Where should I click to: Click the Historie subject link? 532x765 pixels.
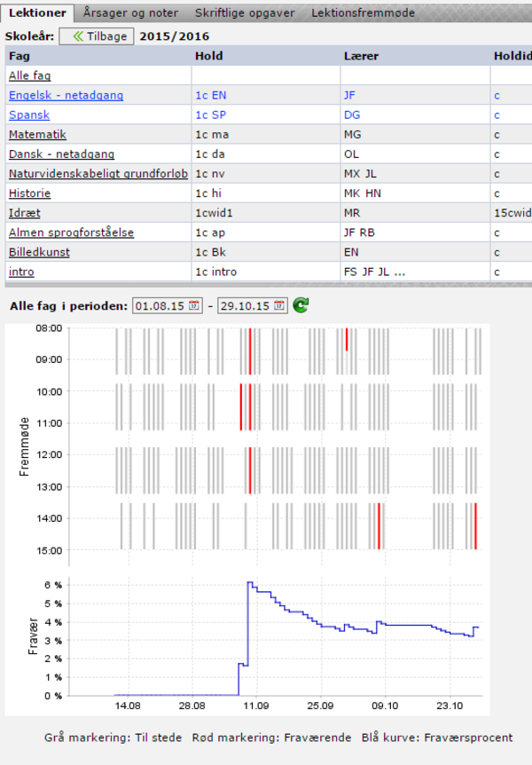point(29,193)
